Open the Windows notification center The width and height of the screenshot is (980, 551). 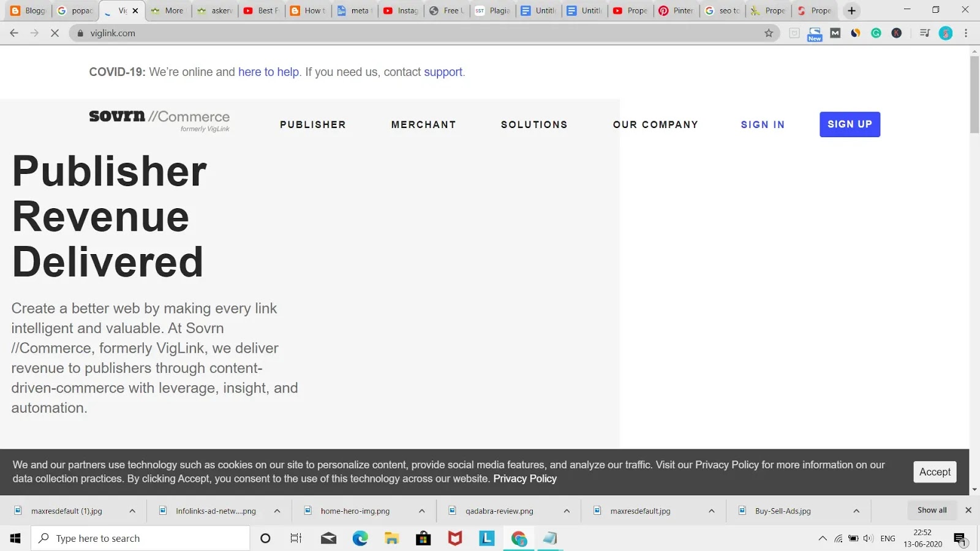pyautogui.click(x=960, y=539)
